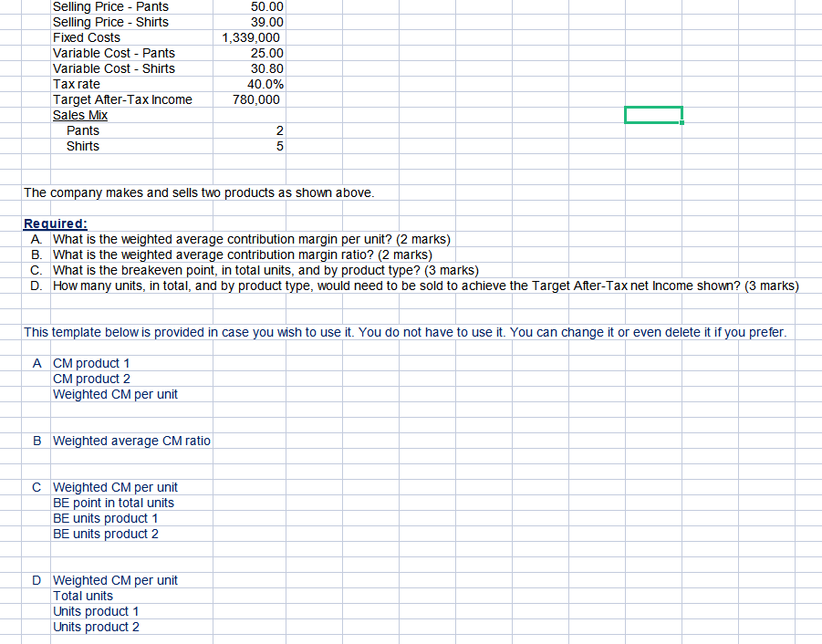Viewport: 822px width, 644px height.
Task: Click the bold 'Required:' heading
Action: (x=55, y=223)
